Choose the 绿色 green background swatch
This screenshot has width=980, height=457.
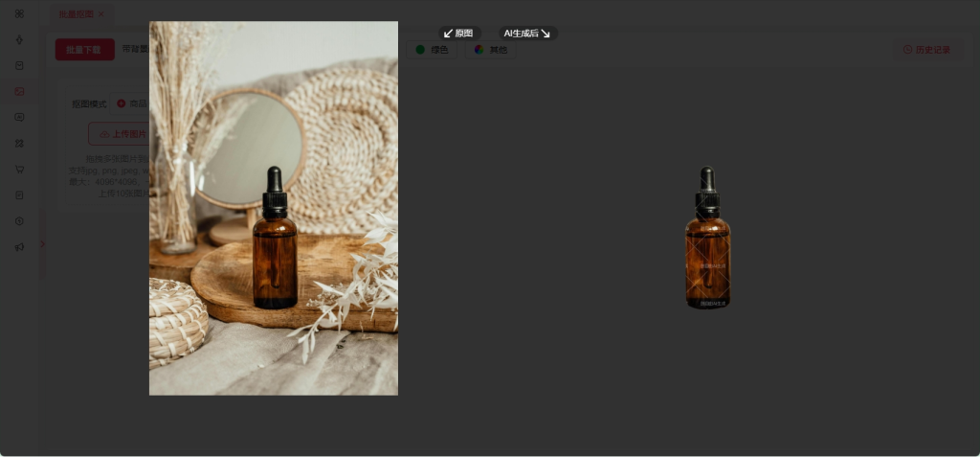tap(432, 50)
